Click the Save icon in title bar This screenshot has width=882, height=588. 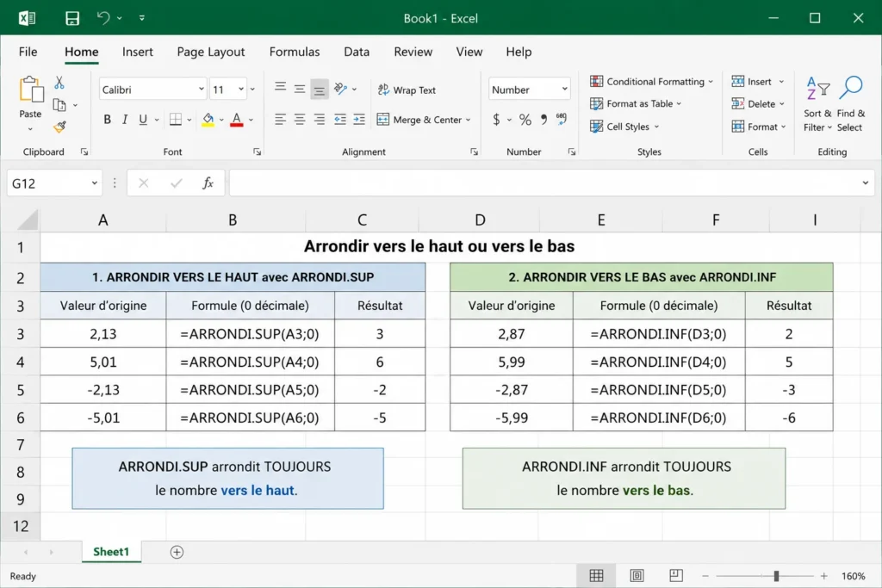point(72,19)
